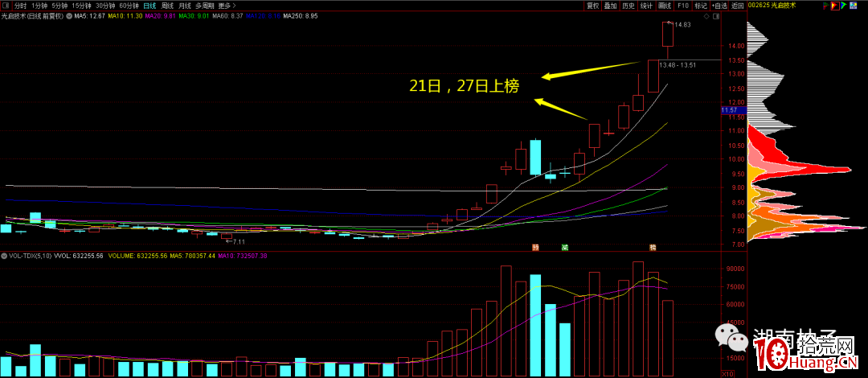Image resolution: width=868 pixels, height=378 pixels.
Task: Add stock via +自选 button
Action: pyautogui.click(x=719, y=6)
